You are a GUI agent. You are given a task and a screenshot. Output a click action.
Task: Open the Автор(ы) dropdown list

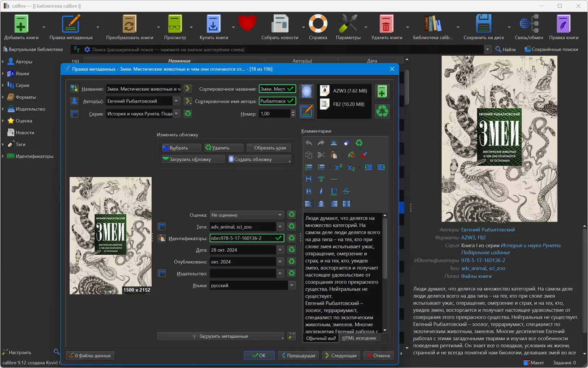(x=176, y=101)
